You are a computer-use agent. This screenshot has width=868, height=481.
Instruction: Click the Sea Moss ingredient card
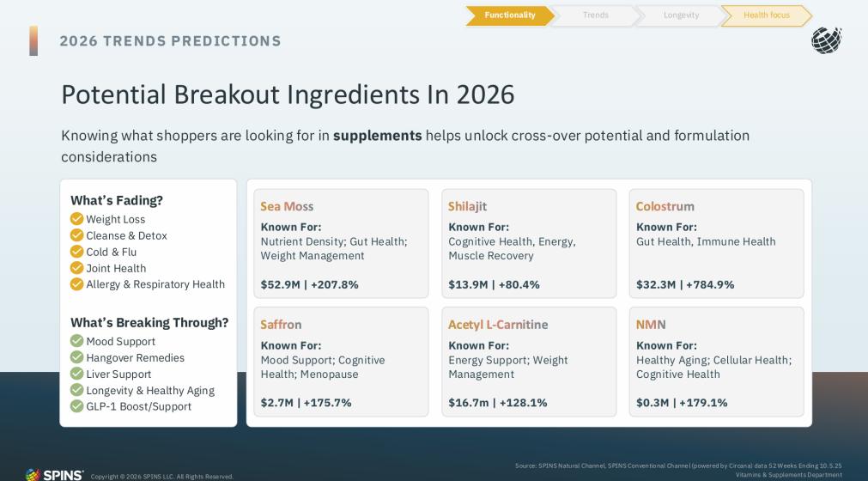tap(341, 244)
